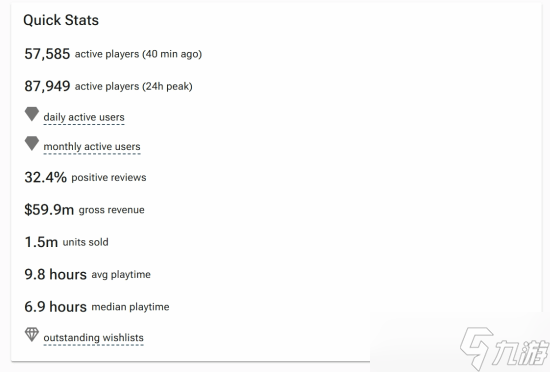Click the diamond icon beside daily active users

(x=32, y=114)
